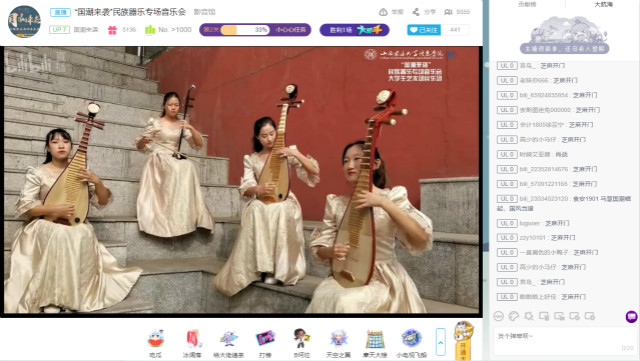Open the gift count with pink gift icon
This screenshot has width=640, height=361.
pos(122,30)
